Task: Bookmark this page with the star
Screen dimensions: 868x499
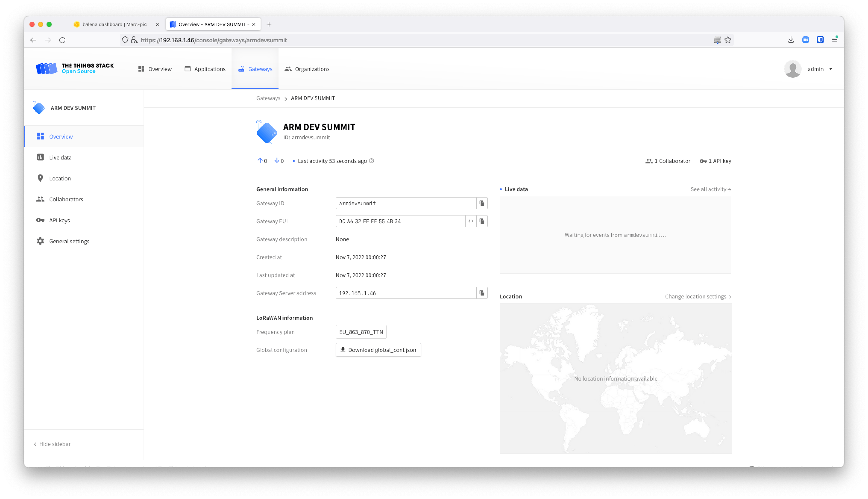Action: [x=728, y=40]
